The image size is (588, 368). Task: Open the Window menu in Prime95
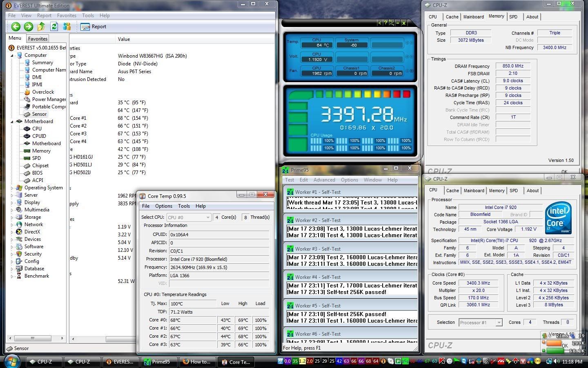tap(372, 180)
